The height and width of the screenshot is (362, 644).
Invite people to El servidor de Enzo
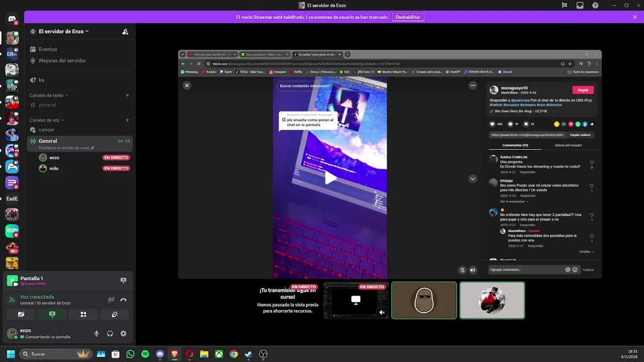[125, 31]
